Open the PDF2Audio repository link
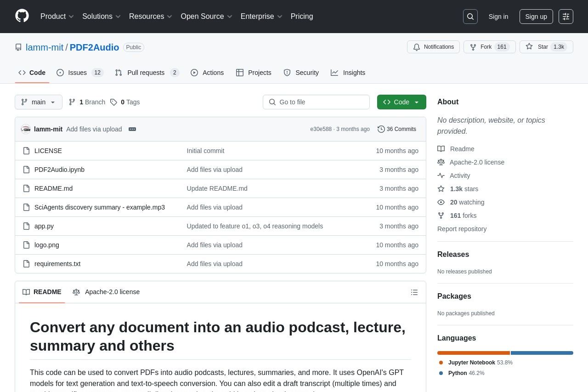 [94, 47]
